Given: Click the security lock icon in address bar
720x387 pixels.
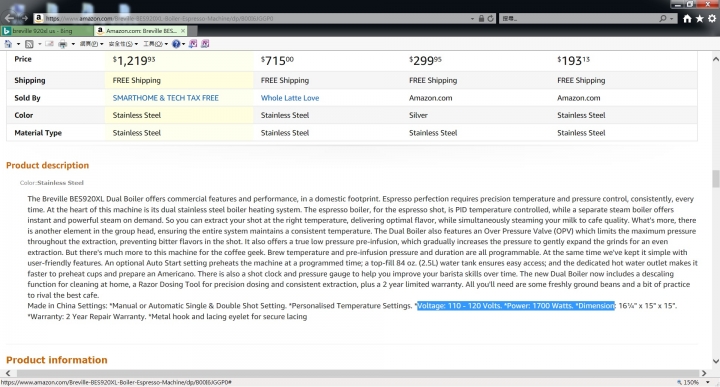Looking at the screenshot, I should tap(481, 18).
